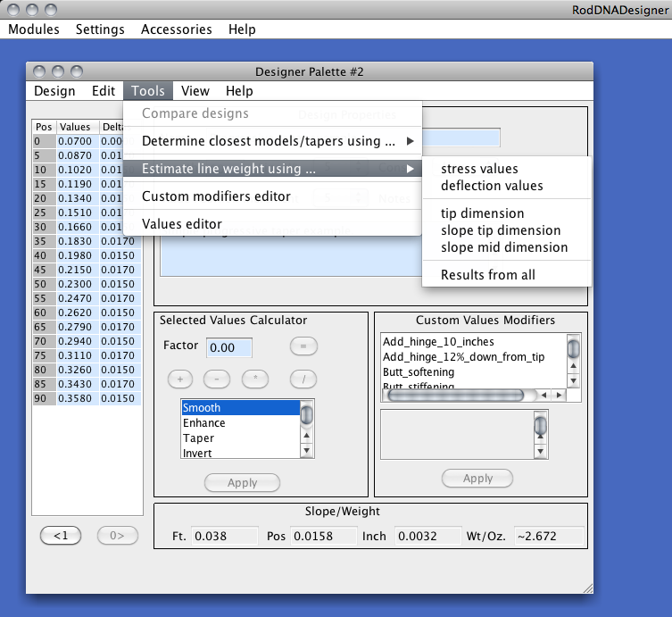Viewport: 672px width, 617px height.
Task: Click the plus calculator button
Action: pyautogui.click(x=180, y=379)
